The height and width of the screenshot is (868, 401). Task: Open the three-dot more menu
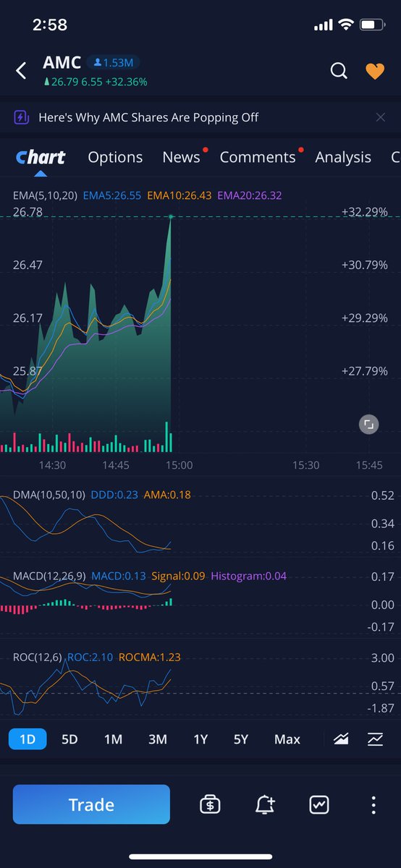click(373, 804)
